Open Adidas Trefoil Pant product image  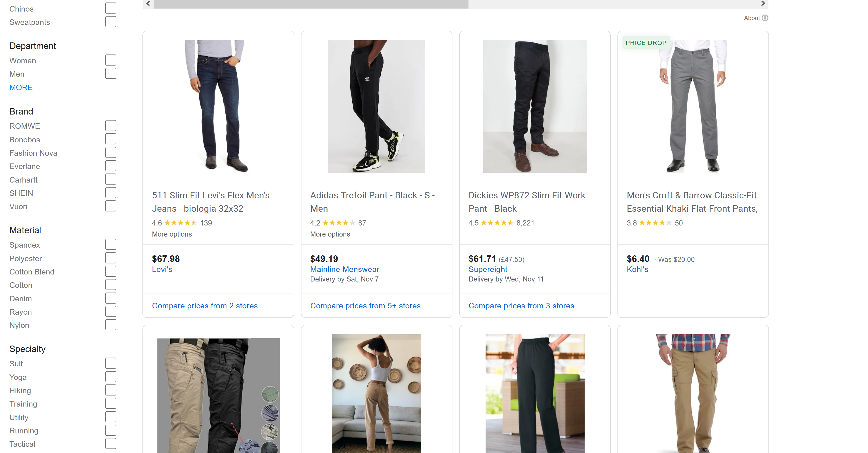pyautogui.click(x=376, y=106)
